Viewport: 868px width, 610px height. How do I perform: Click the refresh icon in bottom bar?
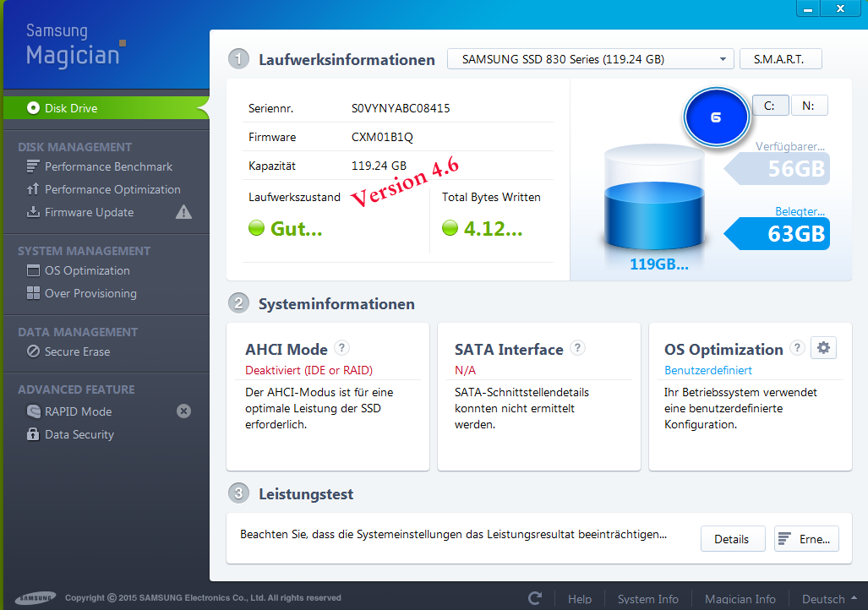[x=534, y=598]
